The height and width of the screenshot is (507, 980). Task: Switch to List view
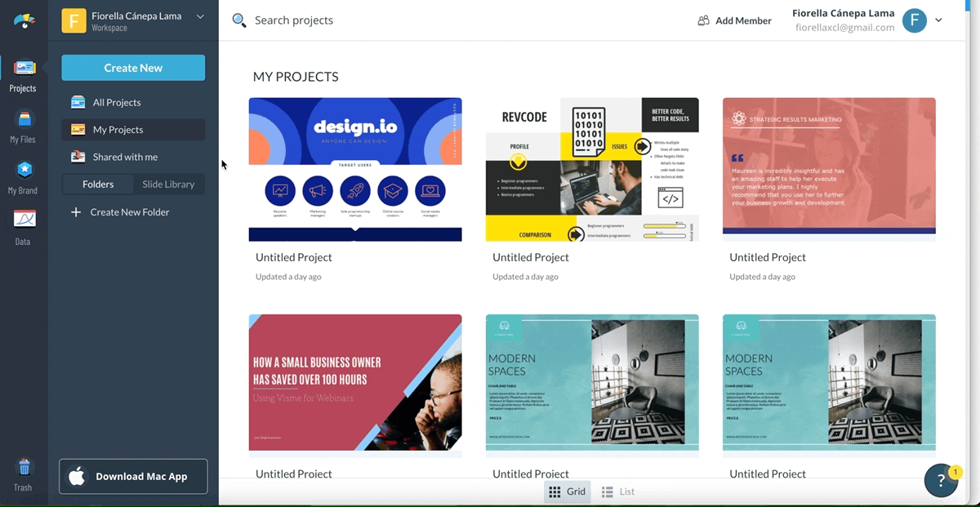(x=618, y=491)
